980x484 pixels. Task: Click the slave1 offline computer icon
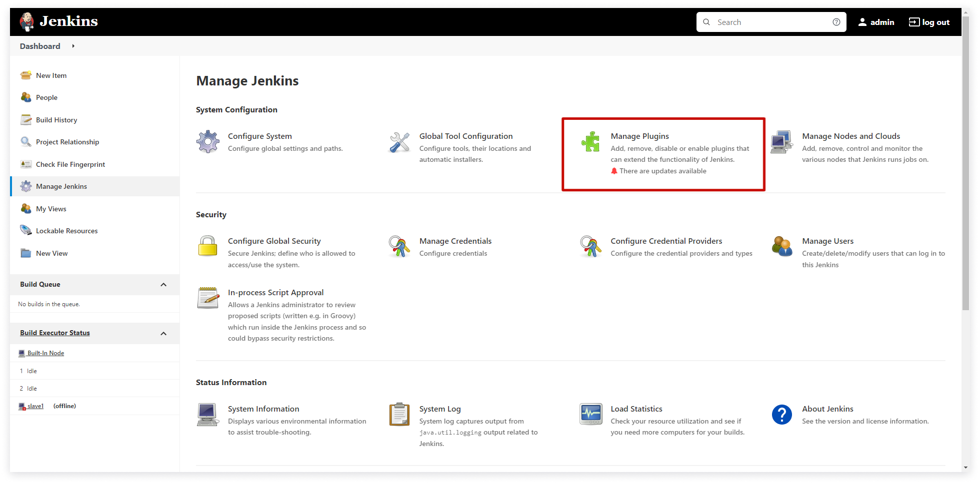(x=22, y=407)
